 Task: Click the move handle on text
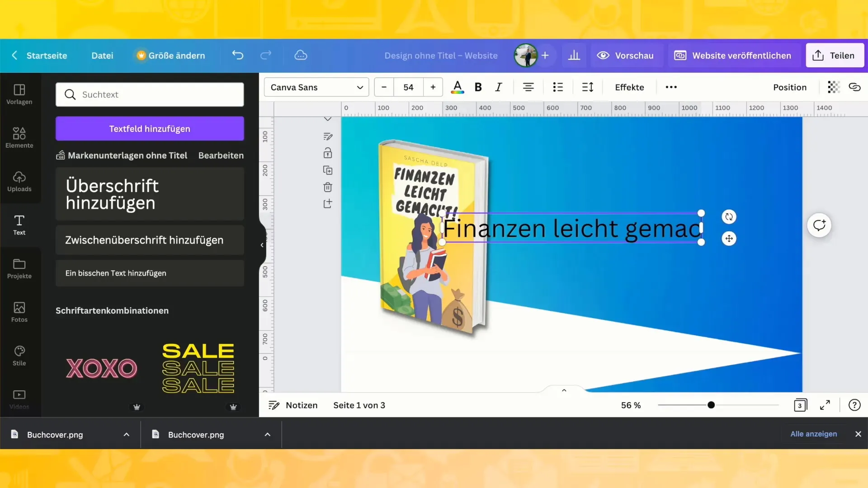click(x=729, y=239)
